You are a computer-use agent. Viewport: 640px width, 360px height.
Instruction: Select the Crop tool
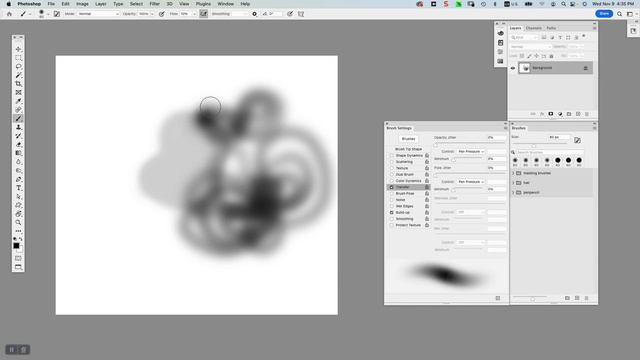[x=18, y=84]
